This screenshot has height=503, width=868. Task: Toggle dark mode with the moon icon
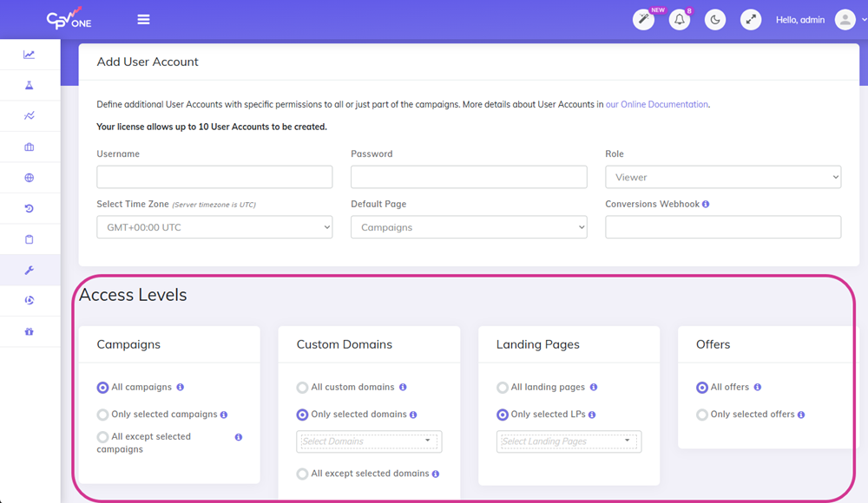pyautogui.click(x=714, y=19)
